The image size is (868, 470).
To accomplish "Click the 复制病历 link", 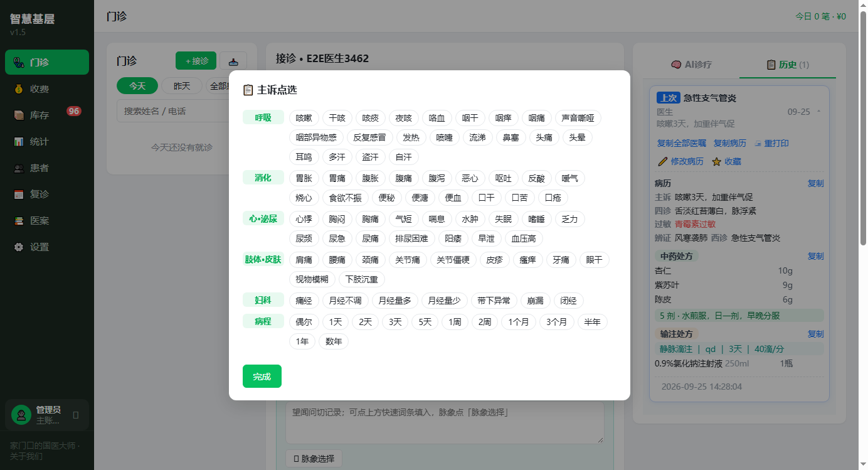I will (730, 143).
